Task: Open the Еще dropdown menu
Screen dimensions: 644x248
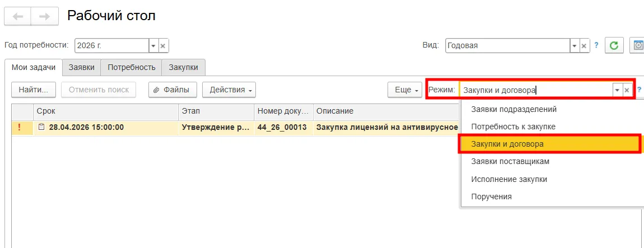Action: 405,90
